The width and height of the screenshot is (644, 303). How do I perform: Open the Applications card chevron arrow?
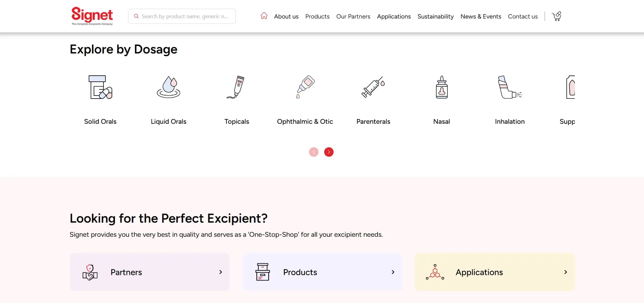coord(565,272)
